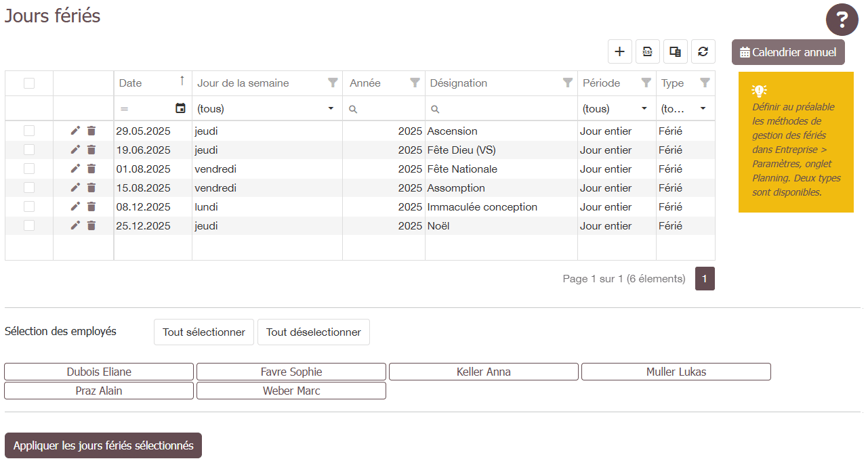868x461 pixels.
Task: Go to page 1 in pager
Action: (705, 278)
